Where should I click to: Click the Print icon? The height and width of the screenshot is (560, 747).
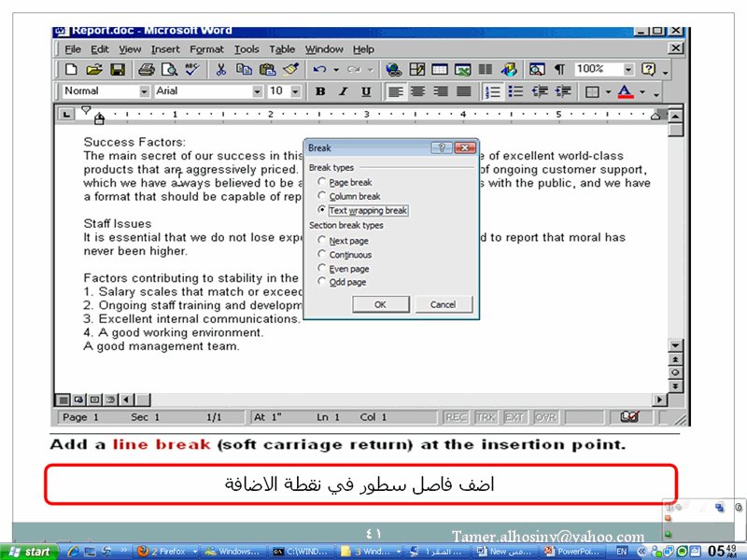pos(146,70)
